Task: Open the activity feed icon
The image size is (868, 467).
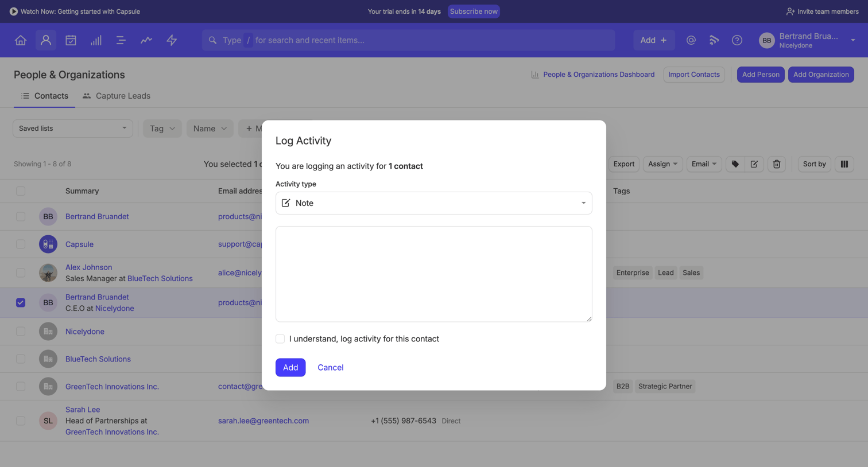Action: [714, 40]
